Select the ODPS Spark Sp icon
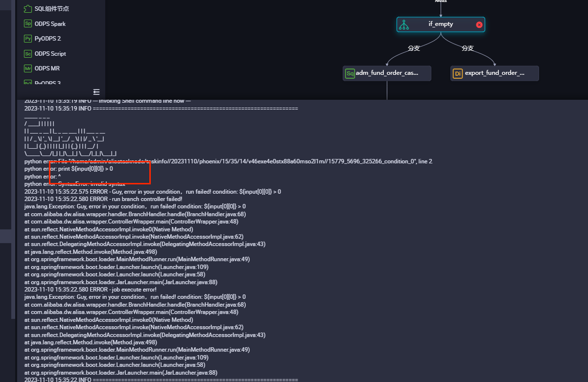The width and height of the screenshot is (588, 382). pyautogui.click(x=28, y=23)
